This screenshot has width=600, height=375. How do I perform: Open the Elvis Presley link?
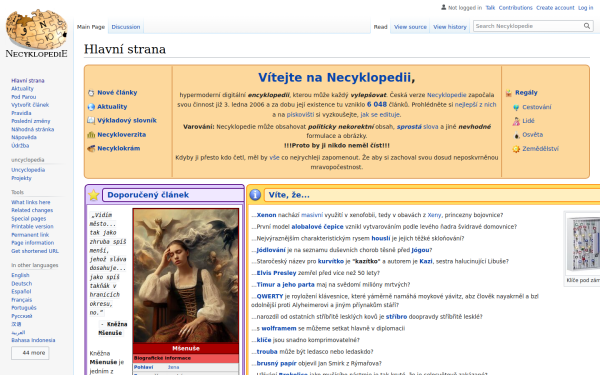tap(276, 273)
